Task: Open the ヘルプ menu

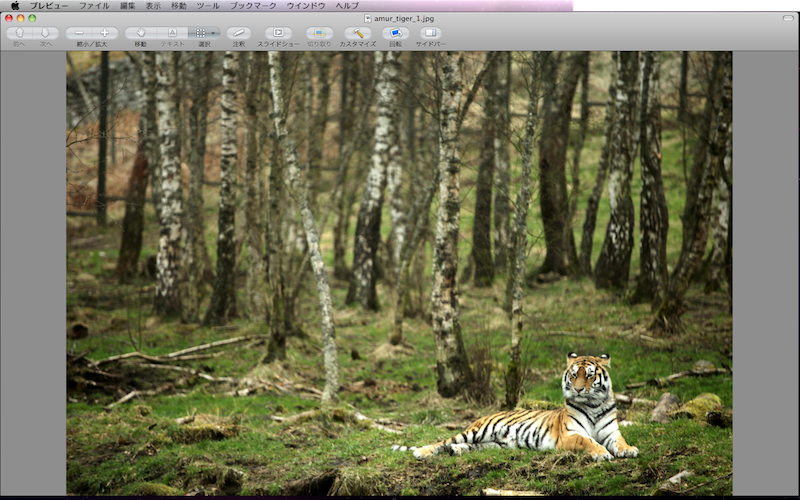Action: click(x=347, y=6)
